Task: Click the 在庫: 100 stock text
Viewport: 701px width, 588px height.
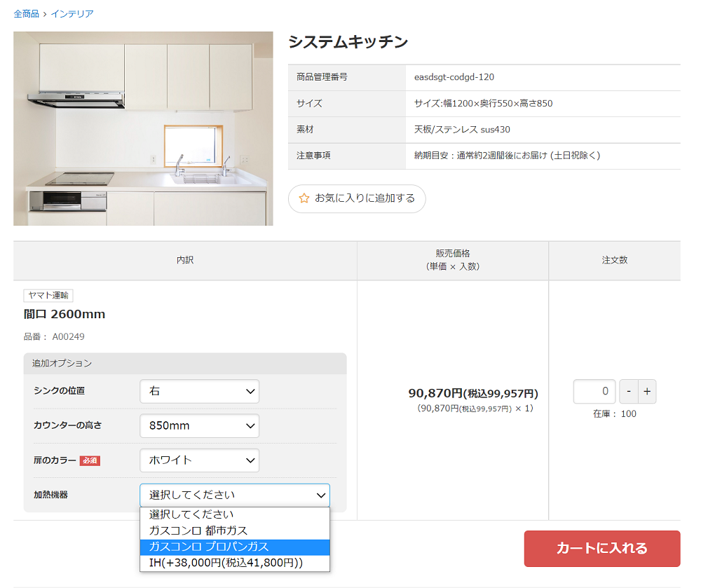Action: 615,413
